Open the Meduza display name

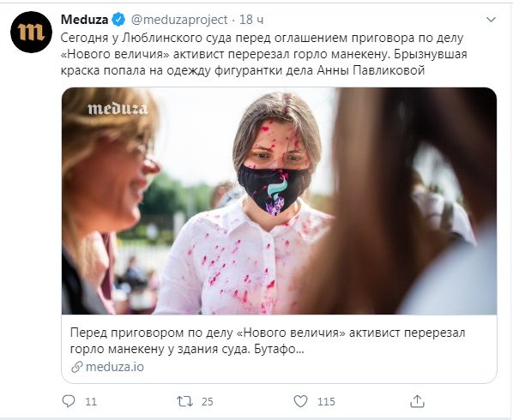point(84,20)
